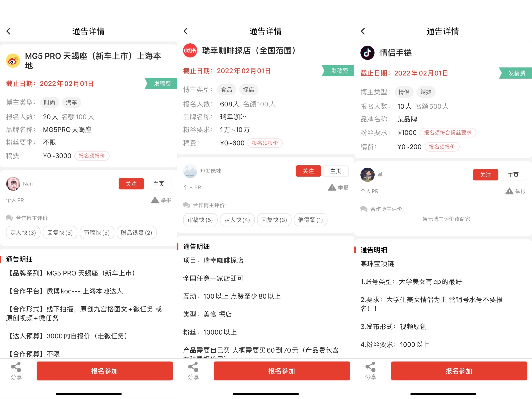
Task: Tap the 608人 名额100人 value
Action: [x=248, y=104]
